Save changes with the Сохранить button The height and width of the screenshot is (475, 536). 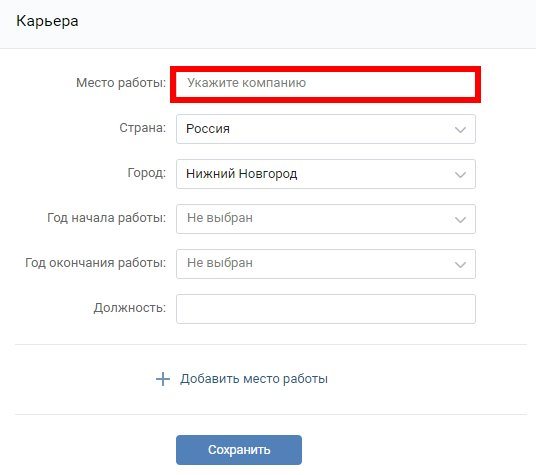tap(239, 450)
